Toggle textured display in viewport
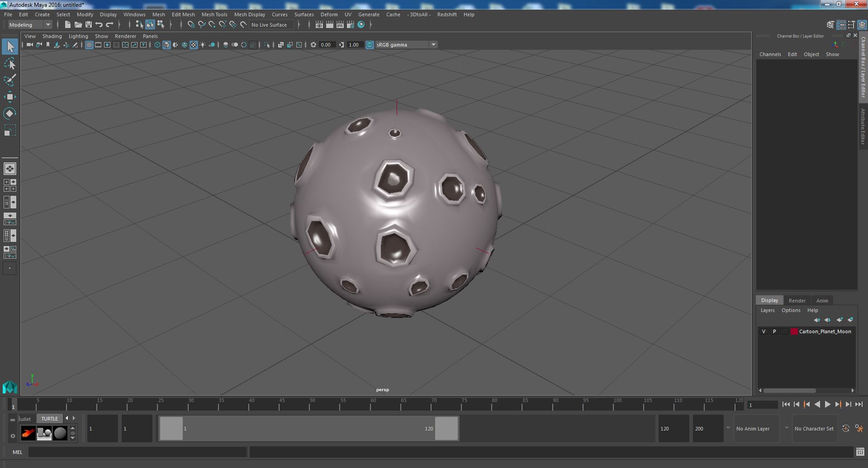Image resolution: width=868 pixels, height=468 pixels. (x=194, y=45)
